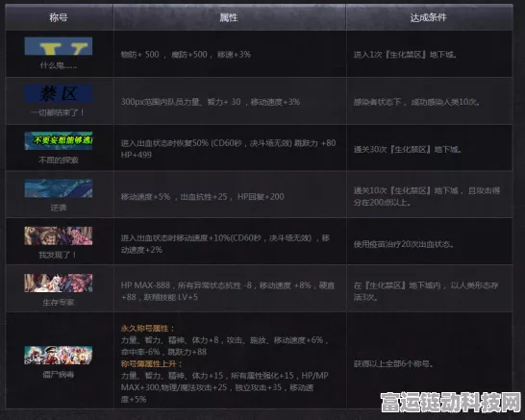The height and width of the screenshot is (420, 525).
Task: Click the character badge above "僵尸病毒"
Action: (x=59, y=355)
